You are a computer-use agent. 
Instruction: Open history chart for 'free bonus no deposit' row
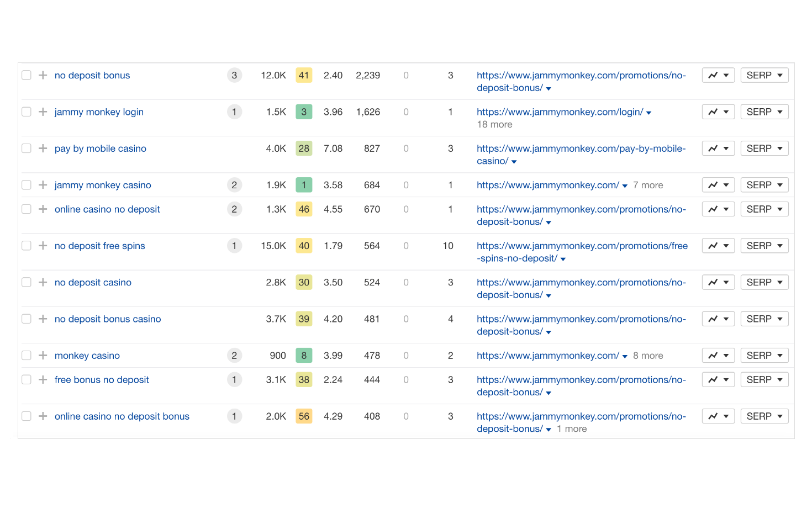tap(718, 380)
